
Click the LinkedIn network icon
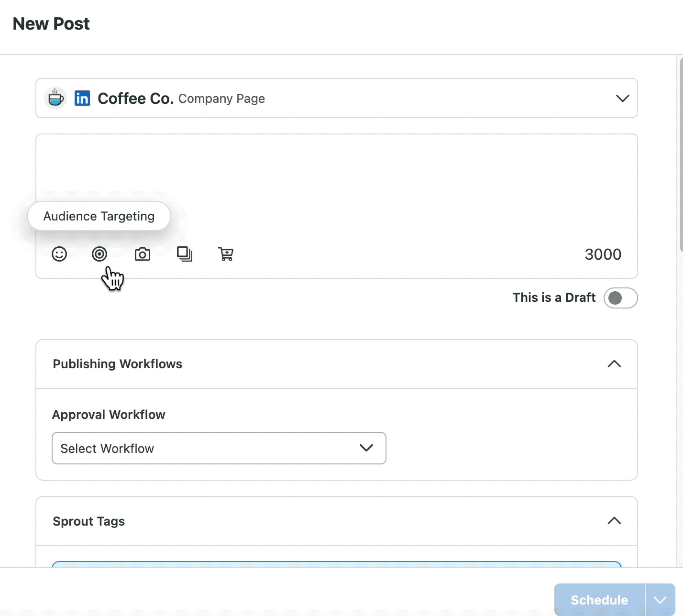click(x=82, y=98)
